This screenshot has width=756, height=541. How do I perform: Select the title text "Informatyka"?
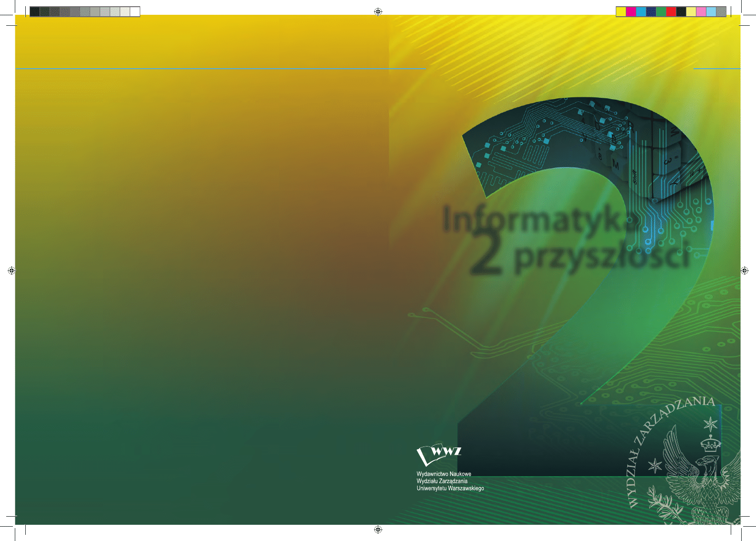tap(541, 220)
